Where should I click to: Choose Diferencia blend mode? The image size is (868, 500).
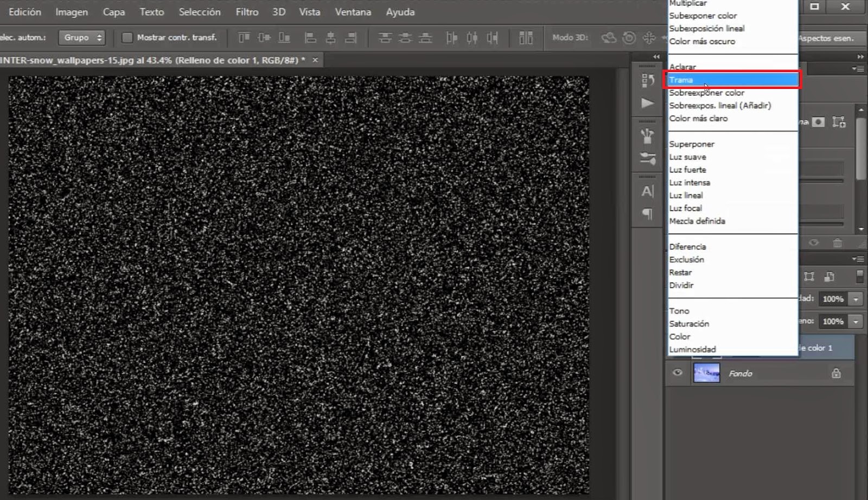tap(732, 246)
